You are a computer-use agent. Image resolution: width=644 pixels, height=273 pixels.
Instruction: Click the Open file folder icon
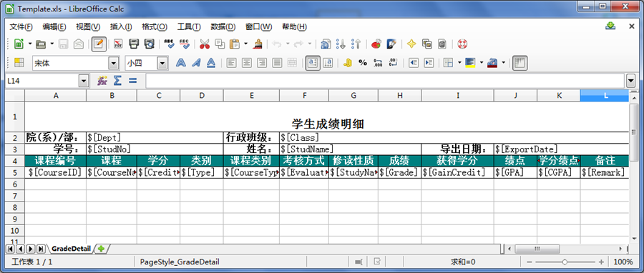pyautogui.click(x=41, y=44)
